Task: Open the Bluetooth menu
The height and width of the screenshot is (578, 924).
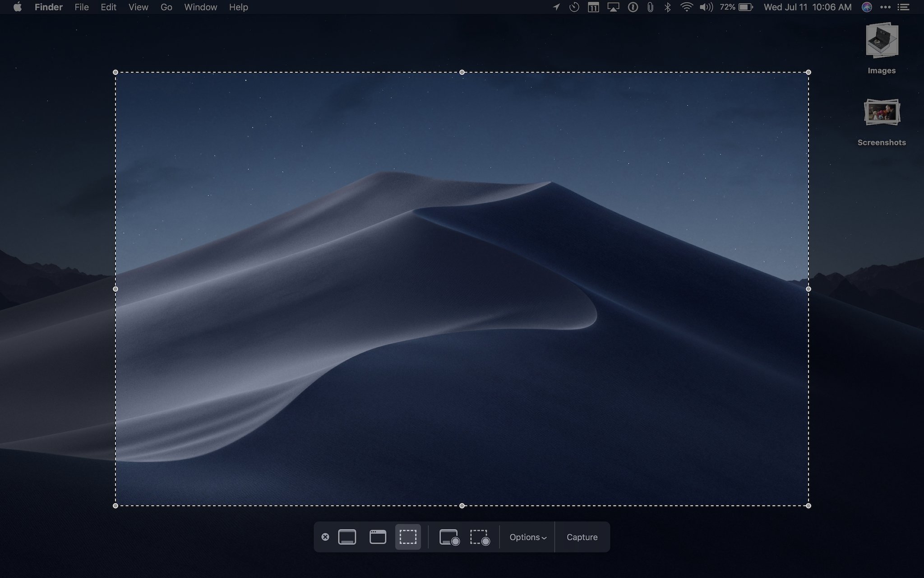Action: pos(668,7)
